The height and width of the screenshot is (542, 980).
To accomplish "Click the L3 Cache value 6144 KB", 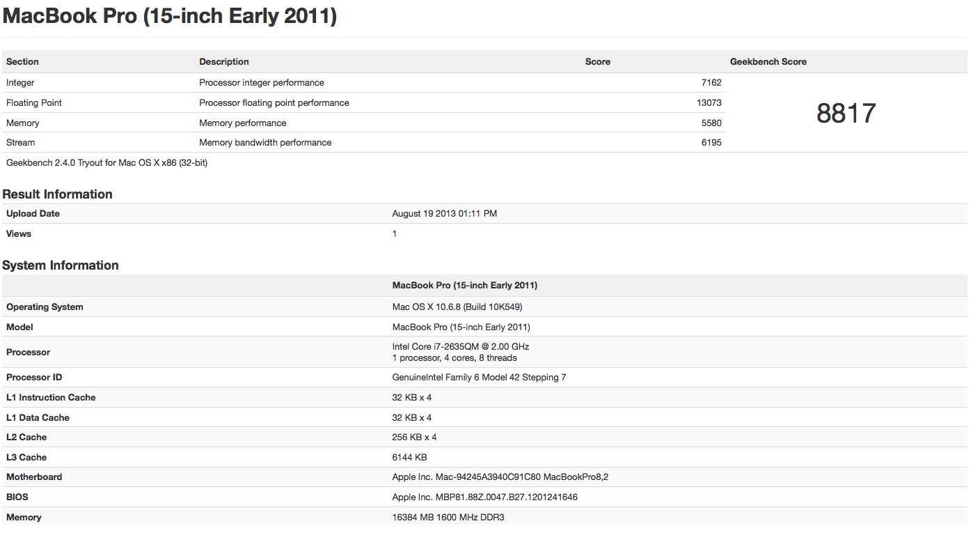I will [409, 458].
